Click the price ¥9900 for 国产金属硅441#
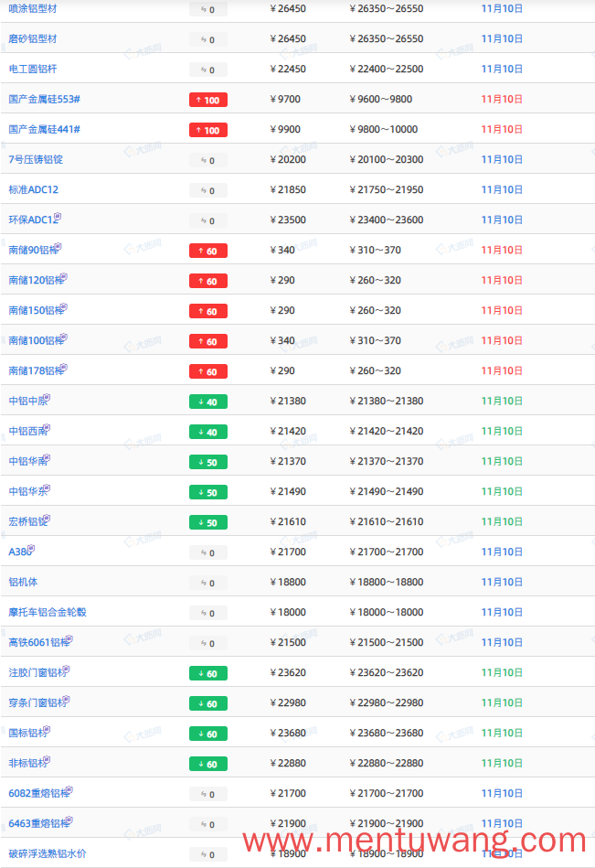The width and height of the screenshot is (595, 868). 285,130
